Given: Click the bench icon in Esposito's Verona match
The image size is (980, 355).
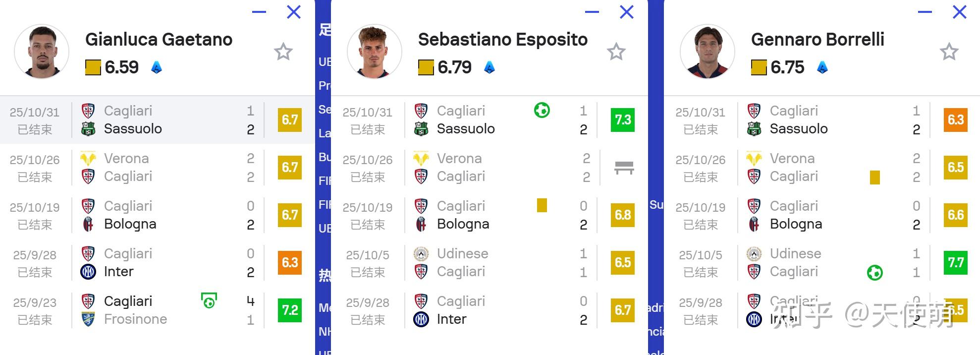Looking at the screenshot, I should pyautogui.click(x=624, y=168).
